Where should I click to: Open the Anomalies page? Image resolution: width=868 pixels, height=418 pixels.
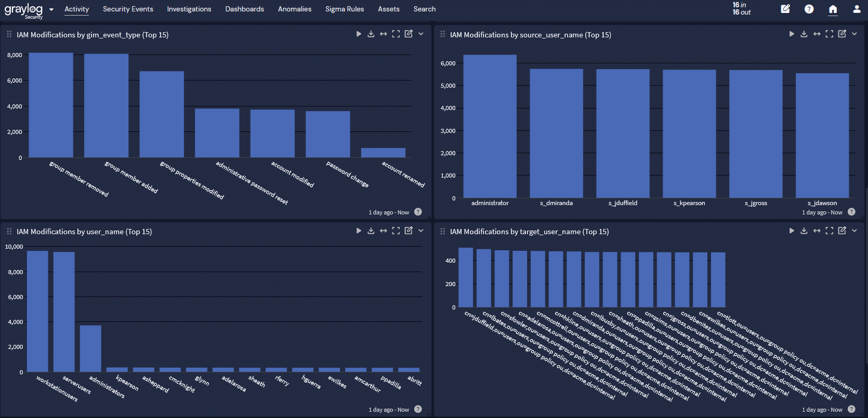[294, 9]
